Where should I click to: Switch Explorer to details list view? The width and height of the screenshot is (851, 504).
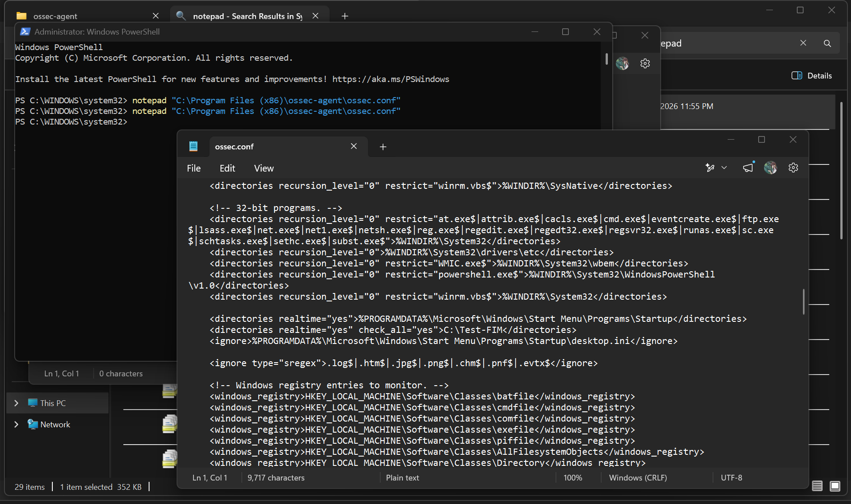pos(817,486)
